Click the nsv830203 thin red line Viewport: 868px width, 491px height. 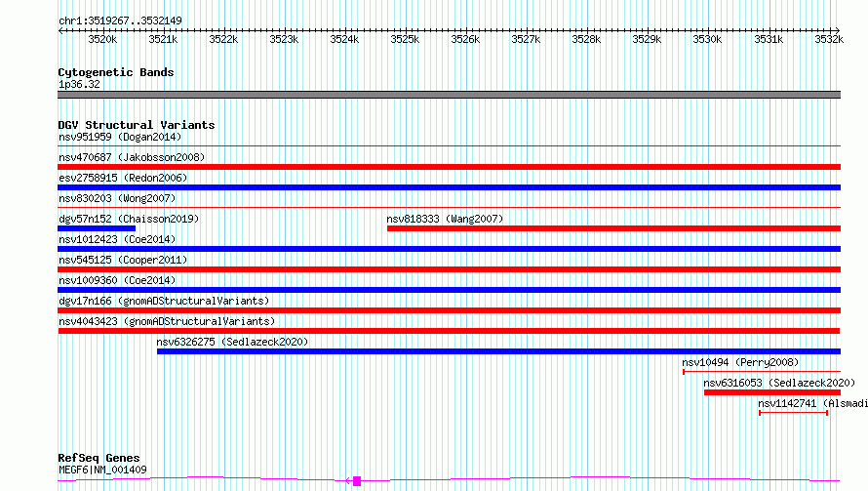pyautogui.click(x=449, y=208)
